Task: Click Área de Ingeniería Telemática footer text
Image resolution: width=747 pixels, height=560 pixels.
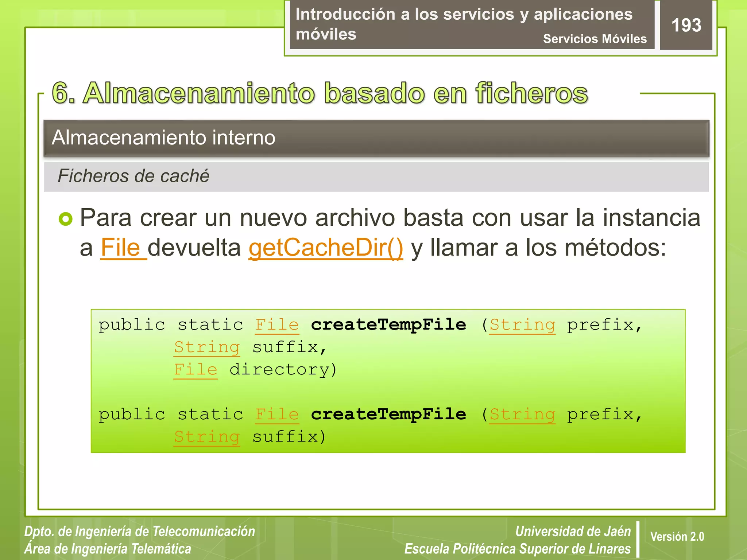Action: coord(108,549)
